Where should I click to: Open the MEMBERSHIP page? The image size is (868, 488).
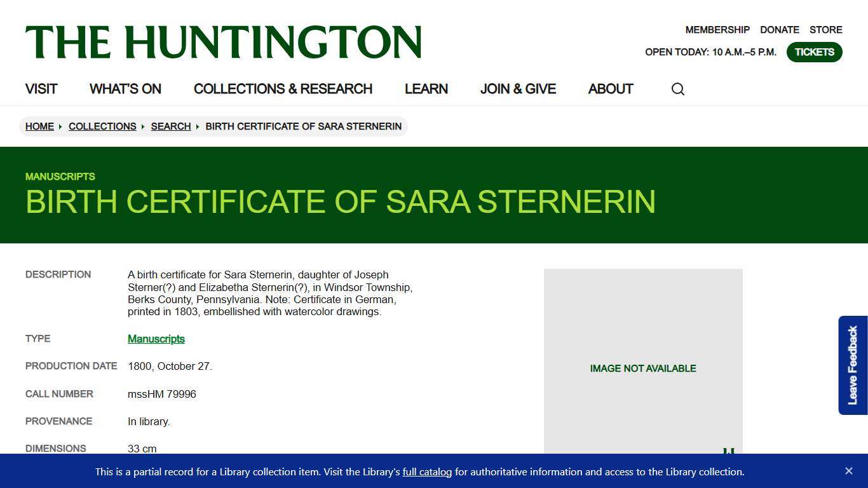pos(717,29)
